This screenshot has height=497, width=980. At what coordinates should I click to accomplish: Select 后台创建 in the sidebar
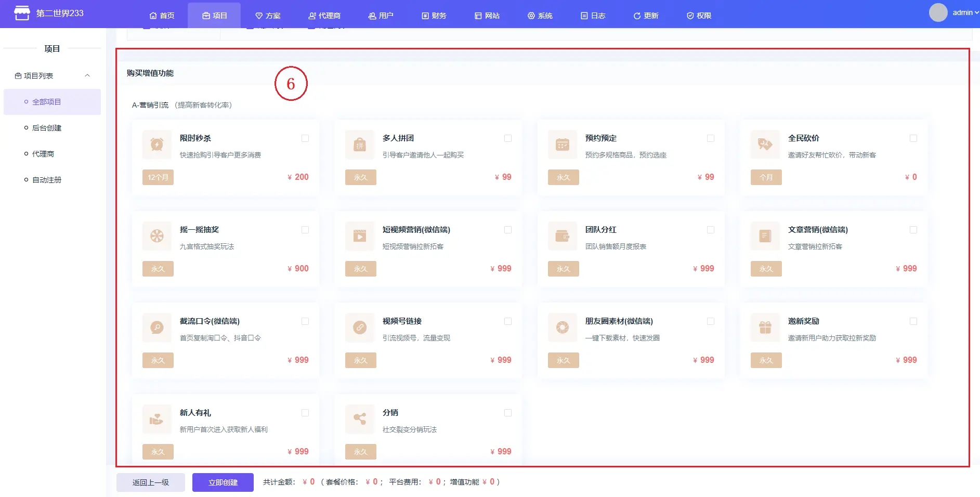pos(47,128)
